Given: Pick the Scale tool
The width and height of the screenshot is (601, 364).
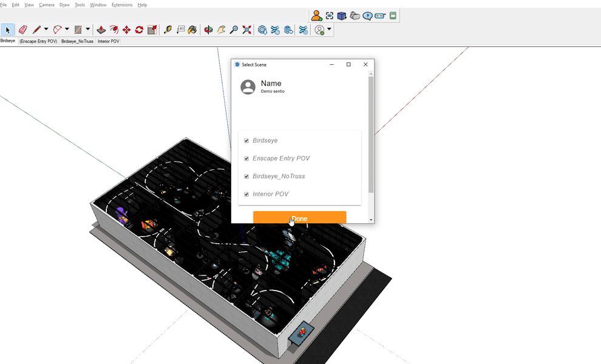Looking at the screenshot, I should pyautogui.click(x=152, y=30).
